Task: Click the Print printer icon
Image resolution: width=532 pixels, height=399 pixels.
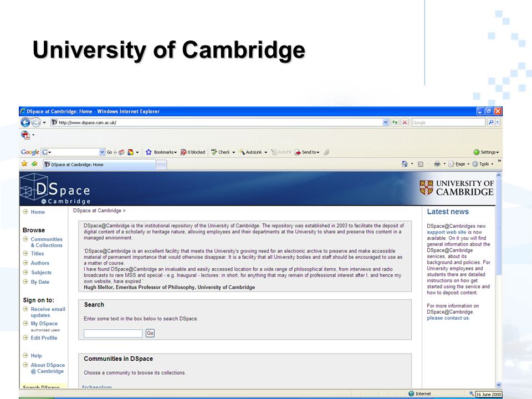Action: [437, 164]
